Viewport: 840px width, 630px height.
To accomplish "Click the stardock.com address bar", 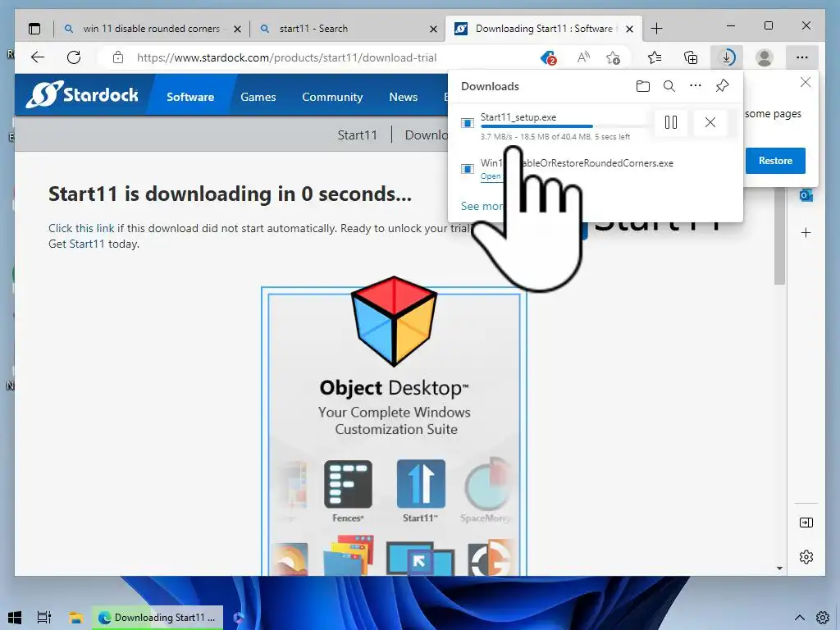I will click(286, 57).
